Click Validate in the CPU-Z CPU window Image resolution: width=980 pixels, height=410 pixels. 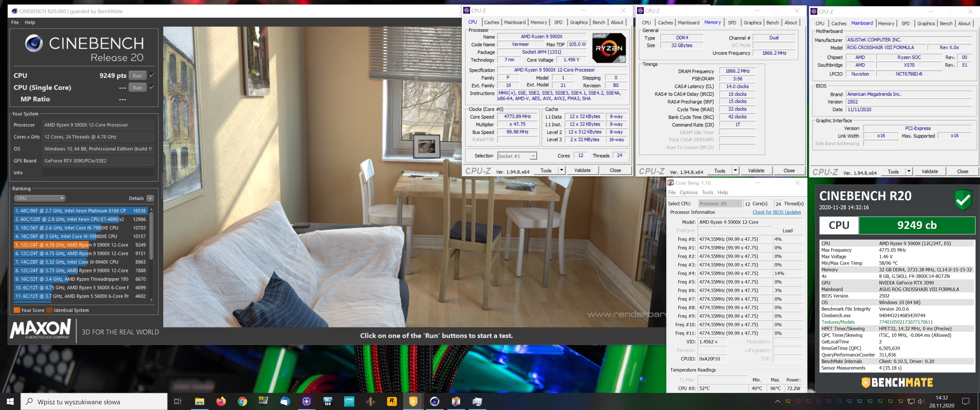tap(583, 170)
